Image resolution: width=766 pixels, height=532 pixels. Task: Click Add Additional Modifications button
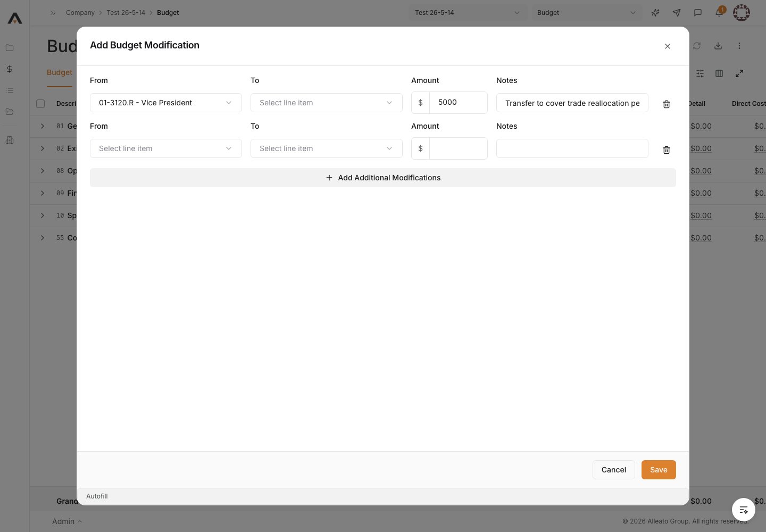click(383, 178)
